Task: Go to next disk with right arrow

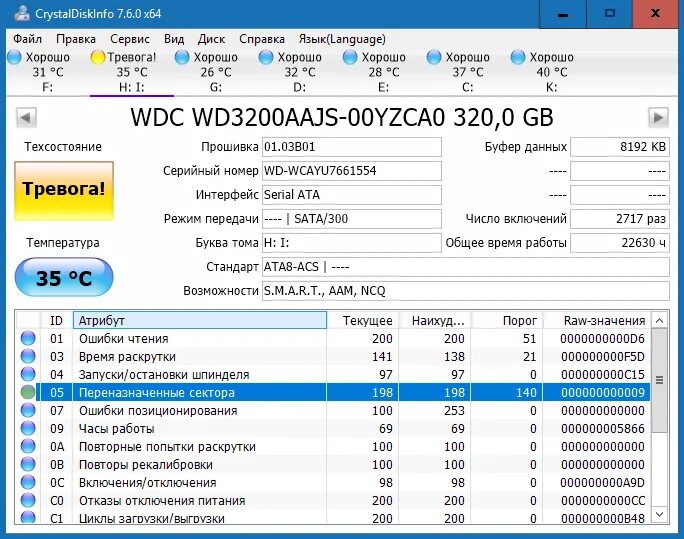Action: click(x=658, y=117)
